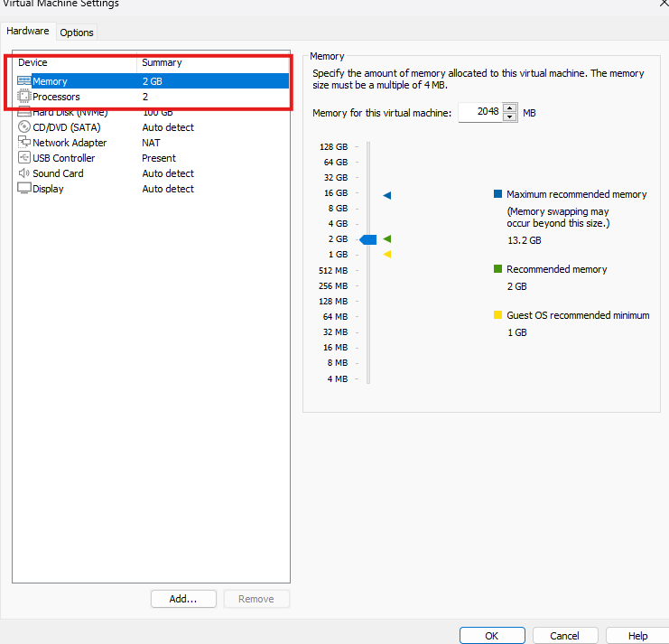Click the 16 MB slider label
The height and width of the screenshot is (644, 669).
[335, 348]
